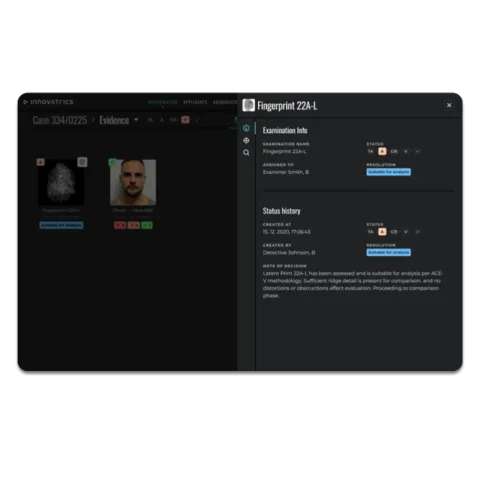Close the Fingerprint 22A-L panel
Screen dimensions: 480x480
click(449, 105)
